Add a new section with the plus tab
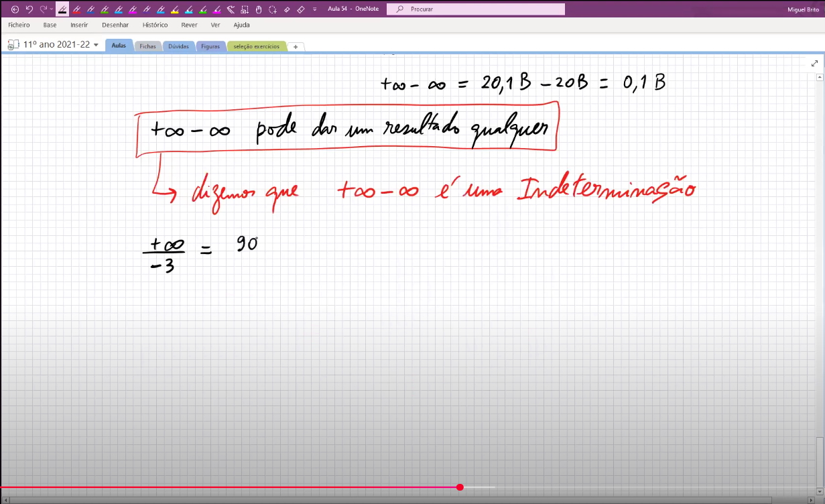Image resolution: width=825 pixels, height=504 pixels. (296, 47)
